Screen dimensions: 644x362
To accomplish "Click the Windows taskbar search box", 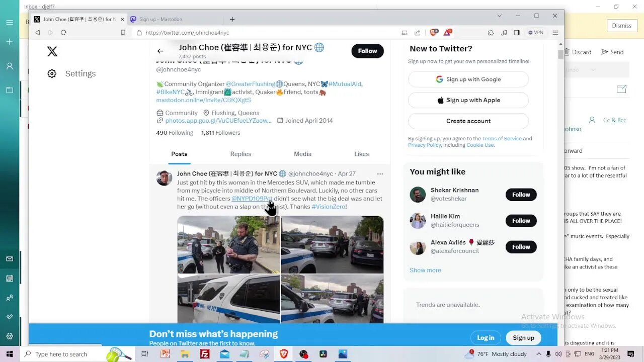I will point(77,354).
